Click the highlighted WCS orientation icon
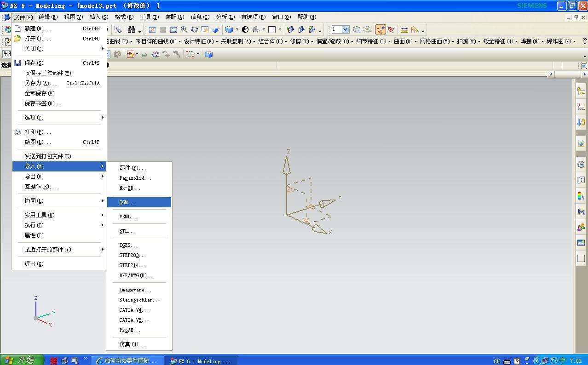This screenshot has width=588, height=365. tap(380, 29)
